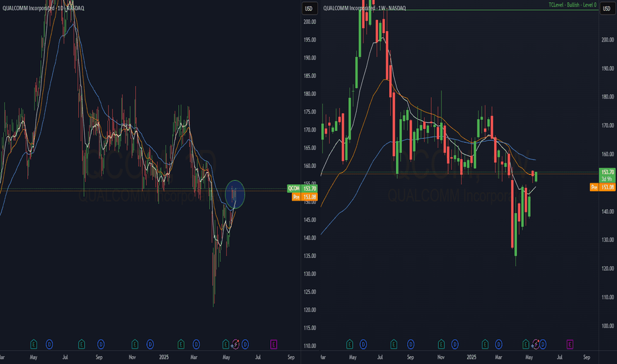Click Nov on the daily chart time axis
This screenshot has height=364, width=617.
coord(132,357)
